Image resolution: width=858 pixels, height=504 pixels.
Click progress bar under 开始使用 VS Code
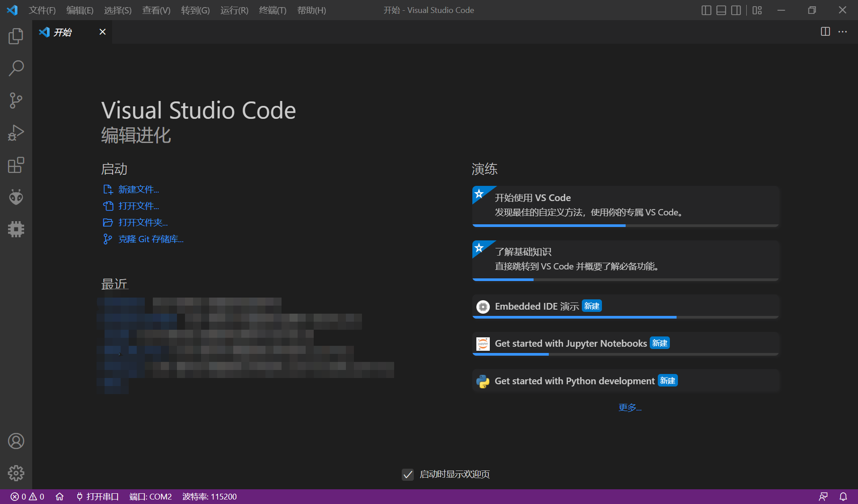coord(626,226)
